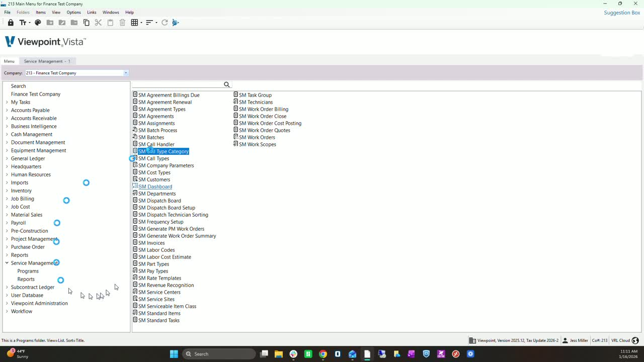
Task: Collapse the Service Management folder
Action: [x=7, y=263]
